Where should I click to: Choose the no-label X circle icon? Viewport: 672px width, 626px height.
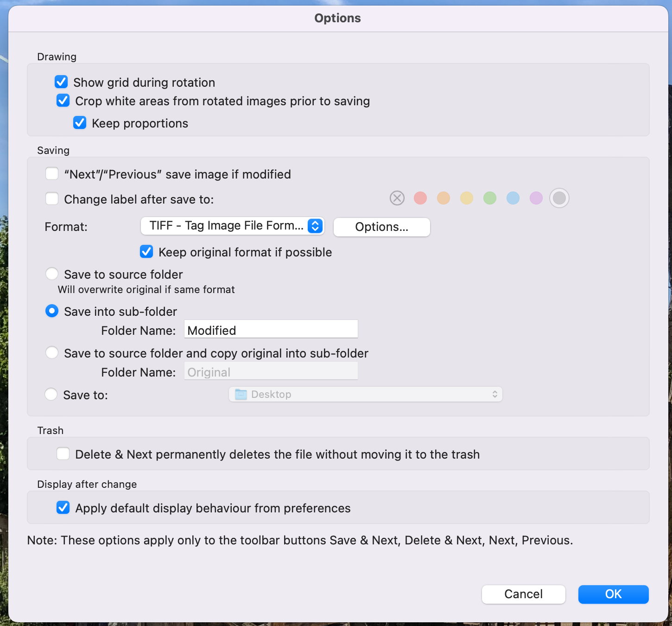coord(397,198)
